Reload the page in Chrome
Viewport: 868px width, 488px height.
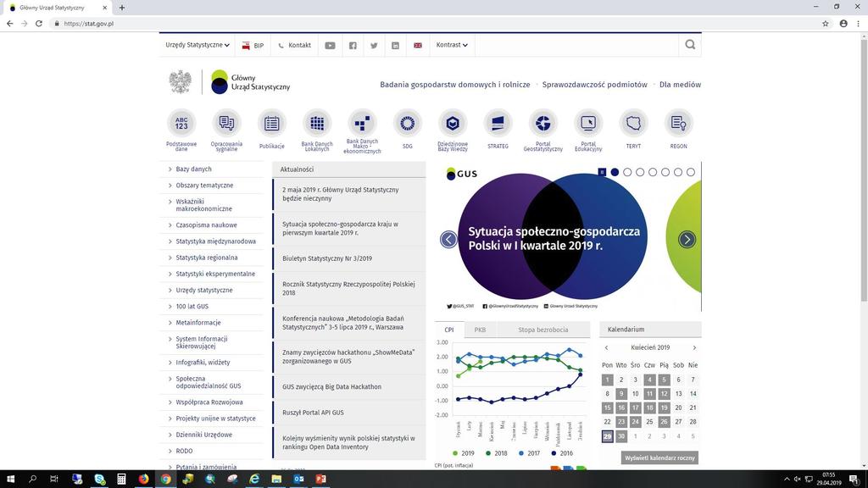coord(39,24)
